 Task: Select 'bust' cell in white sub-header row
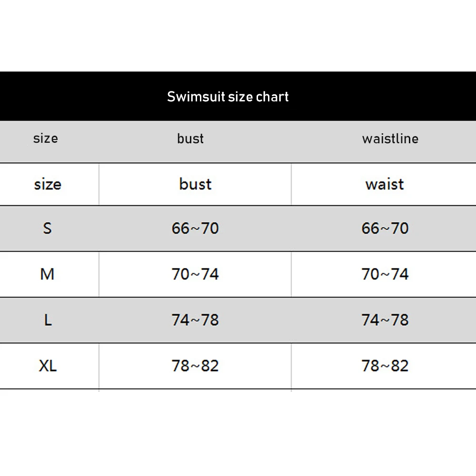pyautogui.click(x=195, y=184)
